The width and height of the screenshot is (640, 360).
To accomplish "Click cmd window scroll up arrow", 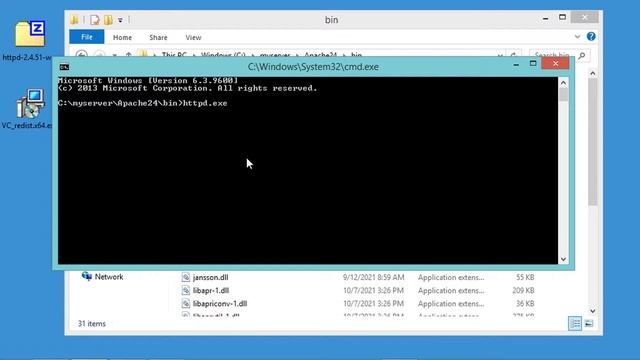I will tap(563, 83).
